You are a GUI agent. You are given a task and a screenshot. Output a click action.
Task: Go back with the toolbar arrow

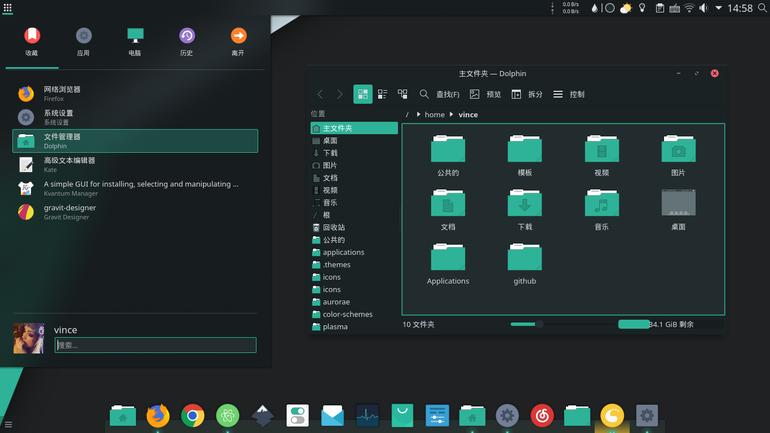click(x=320, y=94)
